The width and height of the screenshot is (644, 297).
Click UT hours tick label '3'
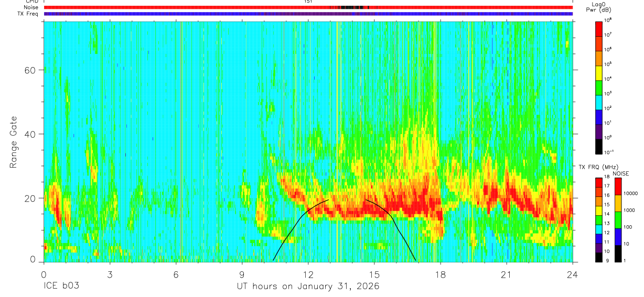(x=110, y=274)
